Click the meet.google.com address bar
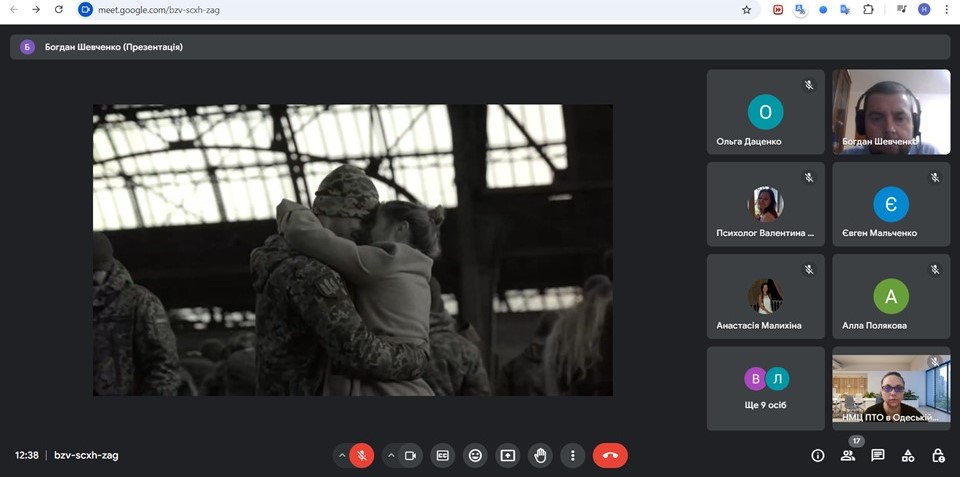Image resolution: width=960 pixels, height=477 pixels. click(400, 10)
